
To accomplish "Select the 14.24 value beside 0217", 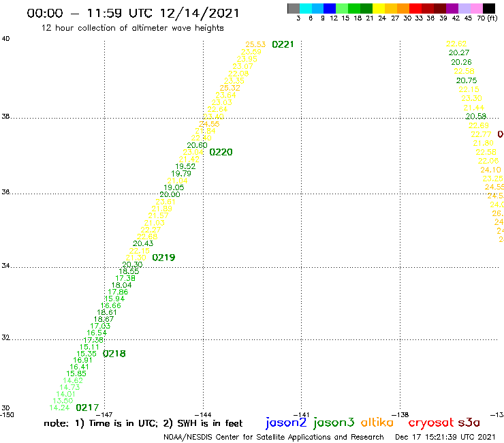I will (x=59, y=408).
